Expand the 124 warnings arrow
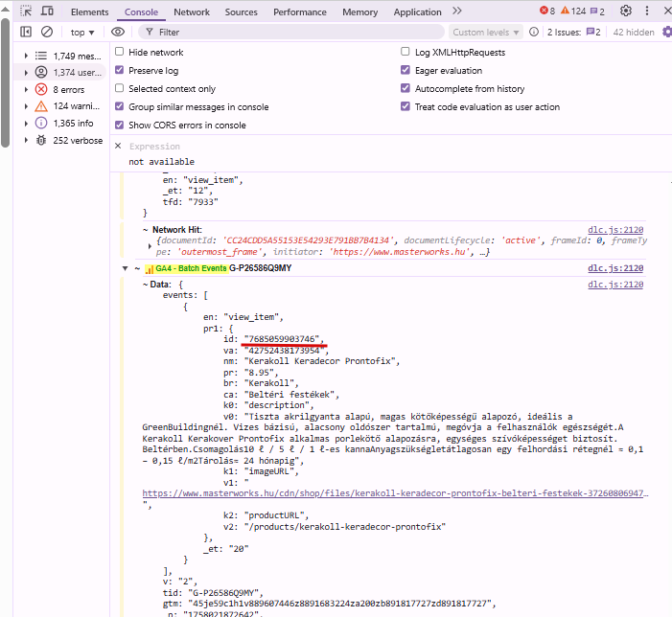This screenshot has height=617, width=672. point(26,105)
